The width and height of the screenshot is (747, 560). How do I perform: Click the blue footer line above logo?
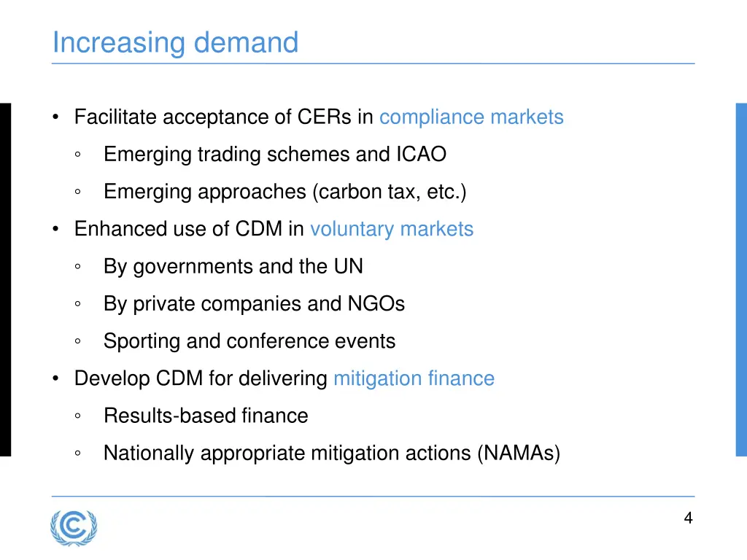(x=373, y=496)
